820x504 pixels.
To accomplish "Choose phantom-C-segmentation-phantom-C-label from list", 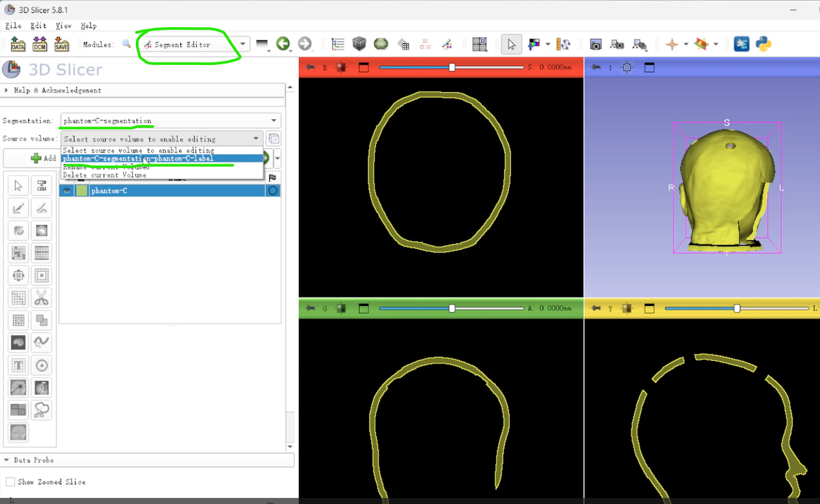I will pyautogui.click(x=162, y=158).
